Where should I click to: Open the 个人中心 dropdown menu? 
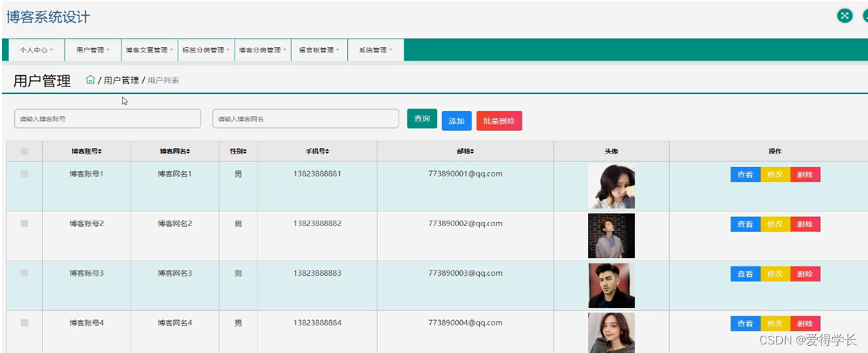(36, 50)
